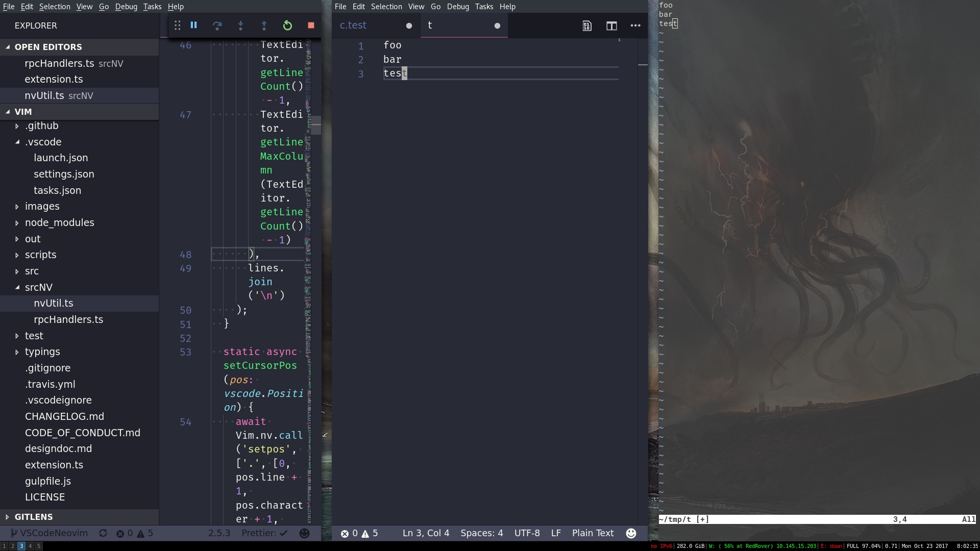This screenshot has height=551, width=980.
Task: Click the debug Step Into icon
Action: (240, 26)
